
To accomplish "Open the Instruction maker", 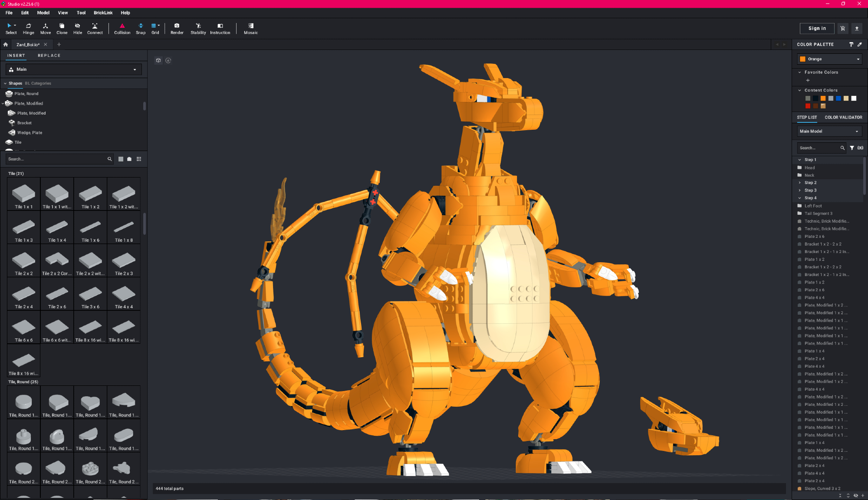I will pyautogui.click(x=220, y=29).
